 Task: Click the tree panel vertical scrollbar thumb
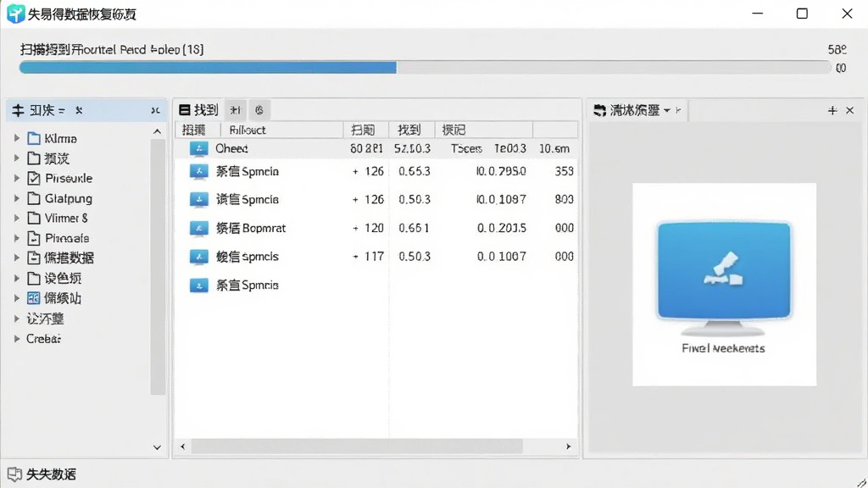(x=158, y=267)
